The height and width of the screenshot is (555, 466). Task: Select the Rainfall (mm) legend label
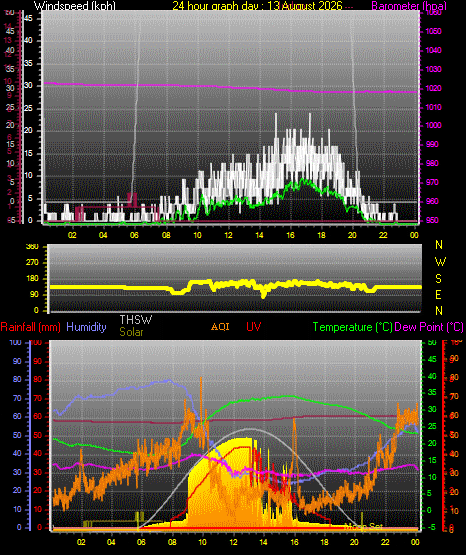[30, 327]
